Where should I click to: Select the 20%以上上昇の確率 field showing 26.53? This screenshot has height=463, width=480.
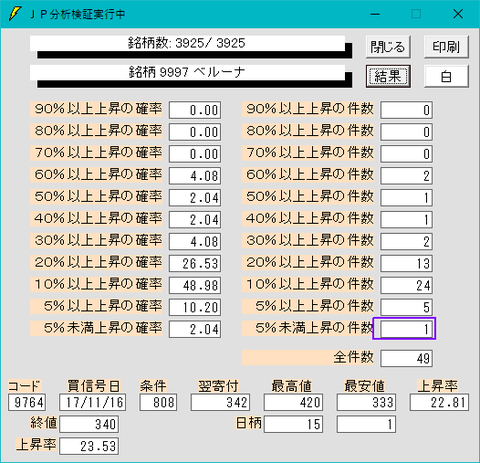pos(195,264)
